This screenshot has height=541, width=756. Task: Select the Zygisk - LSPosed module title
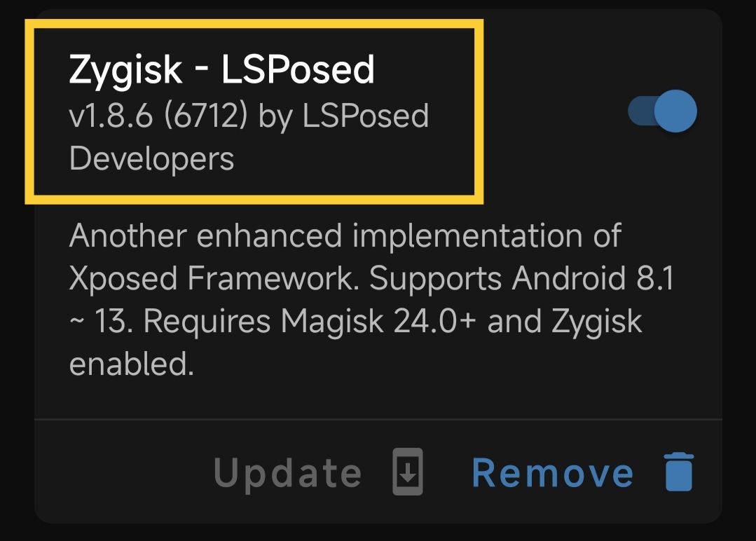[221, 70]
